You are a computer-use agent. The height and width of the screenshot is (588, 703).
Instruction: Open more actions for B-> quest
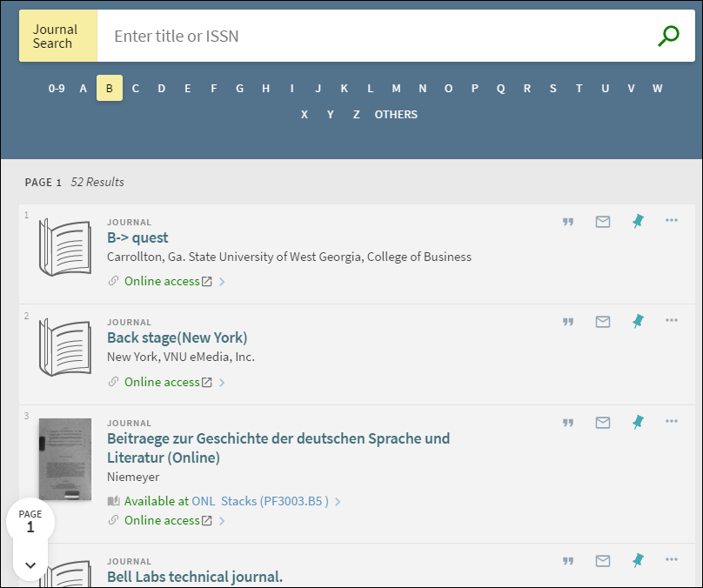671,221
